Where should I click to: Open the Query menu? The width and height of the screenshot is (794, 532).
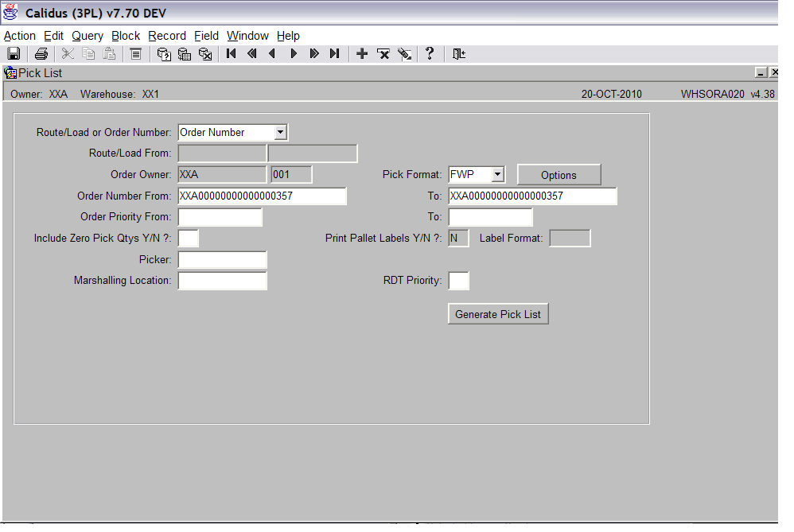tap(88, 36)
